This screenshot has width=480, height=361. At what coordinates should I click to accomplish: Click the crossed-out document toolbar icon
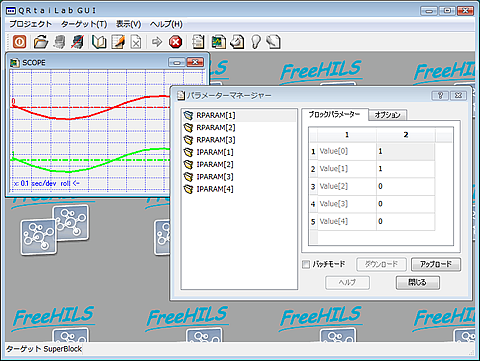point(136,42)
